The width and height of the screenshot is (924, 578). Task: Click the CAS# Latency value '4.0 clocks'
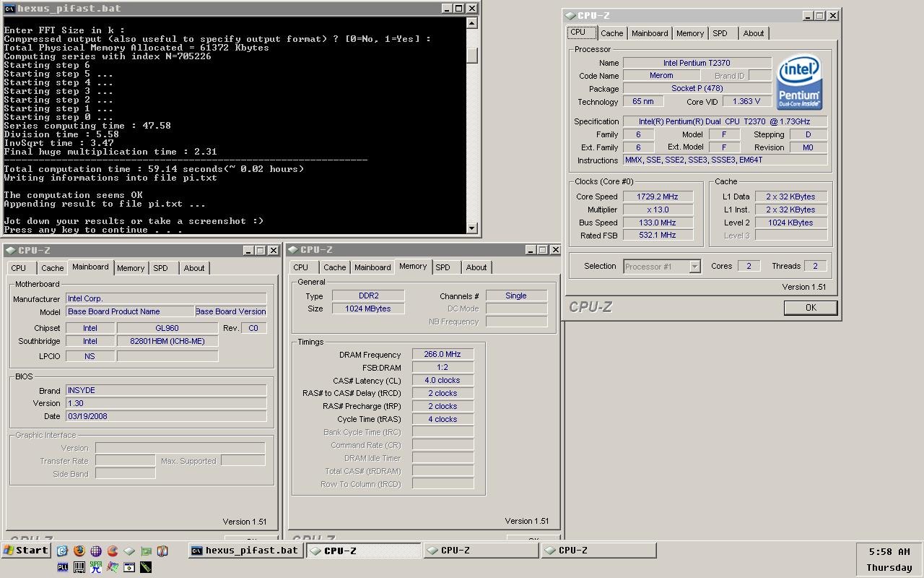443,380
